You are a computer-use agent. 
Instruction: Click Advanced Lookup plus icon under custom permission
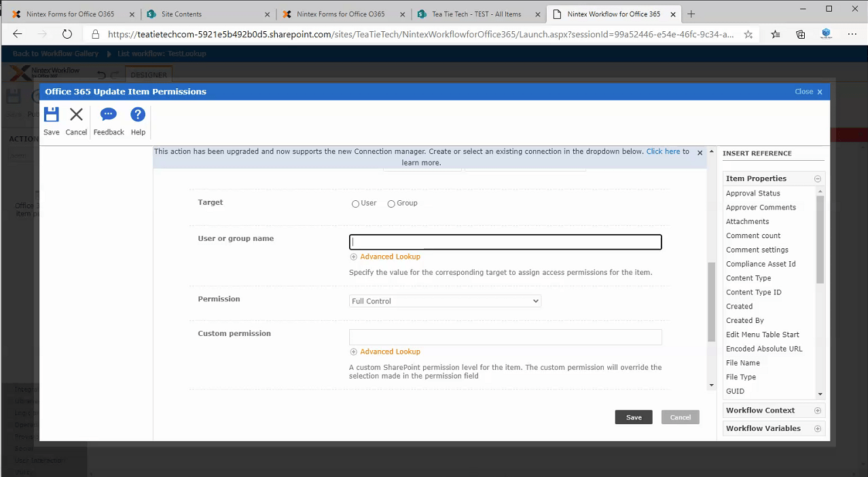click(x=353, y=351)
